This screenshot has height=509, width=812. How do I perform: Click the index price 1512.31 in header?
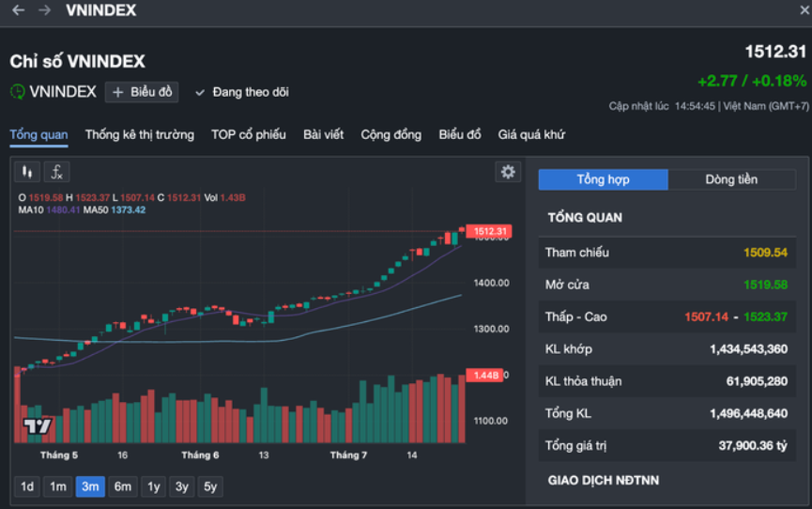(775, 52)
